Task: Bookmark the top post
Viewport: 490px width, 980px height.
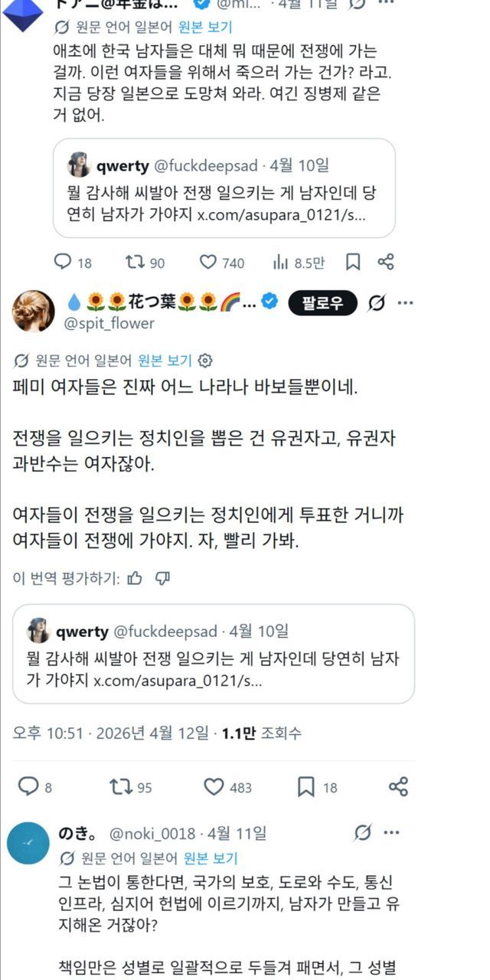Action: 353,263
